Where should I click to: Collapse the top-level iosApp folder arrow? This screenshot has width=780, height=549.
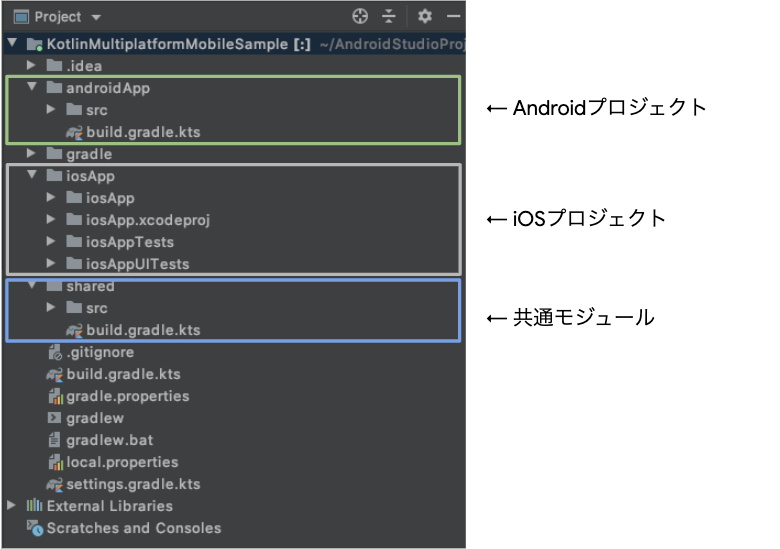(32, 175)
